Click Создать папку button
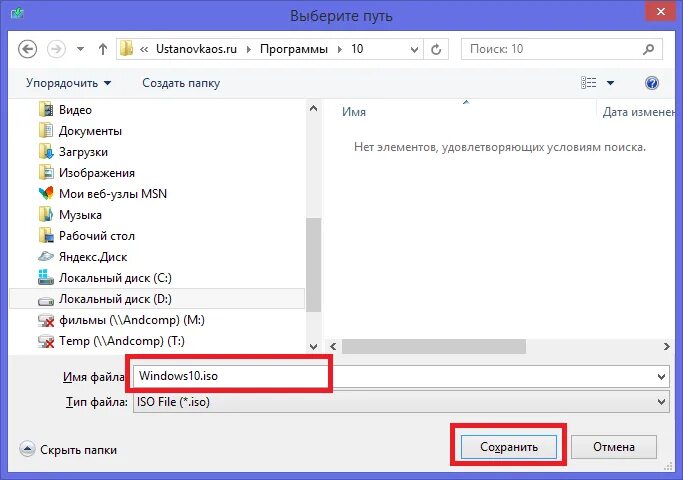This screenshot has width=683, height=480. [x=181, y=83]
